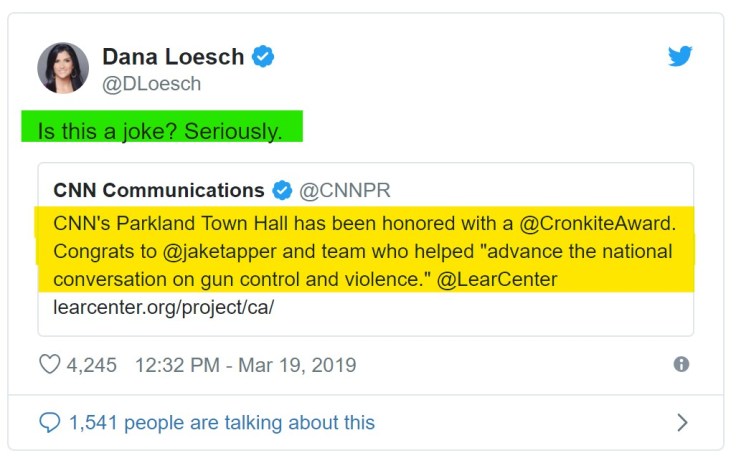
Task: Click the 12:32 PM - Mar 19, 2019 timestamp
Action: click(x=245, y=365)
